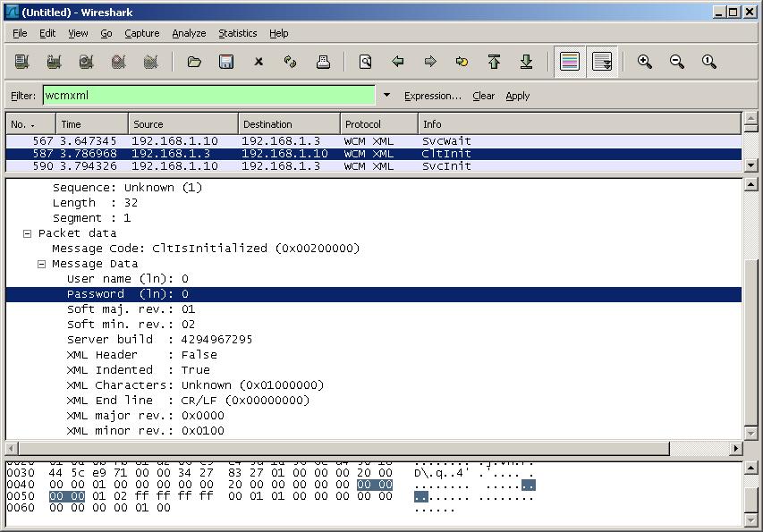Sort by the Destination column header
Viewport: 763px width, 532px height.
point(289,124)
